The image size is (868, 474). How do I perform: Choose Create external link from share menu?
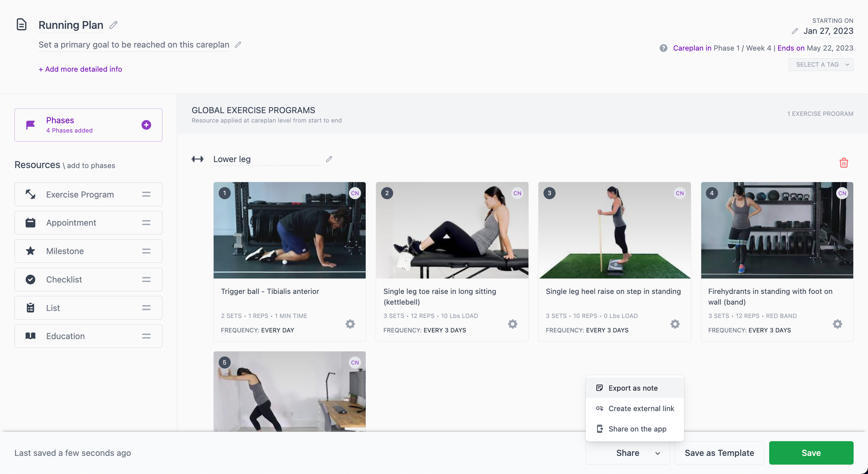pos(635,408)
